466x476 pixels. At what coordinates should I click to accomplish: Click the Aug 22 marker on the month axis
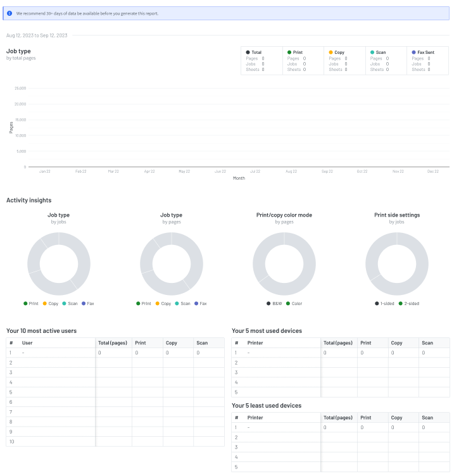(x=291, y=171)
